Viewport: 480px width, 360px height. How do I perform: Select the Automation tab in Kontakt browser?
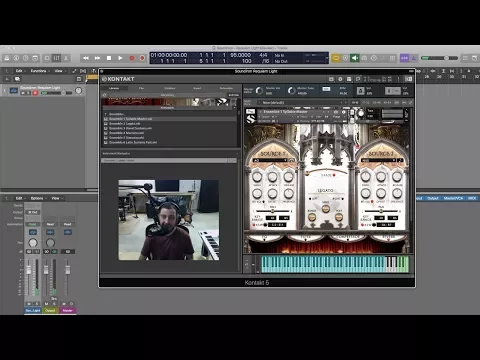(226, 88)
